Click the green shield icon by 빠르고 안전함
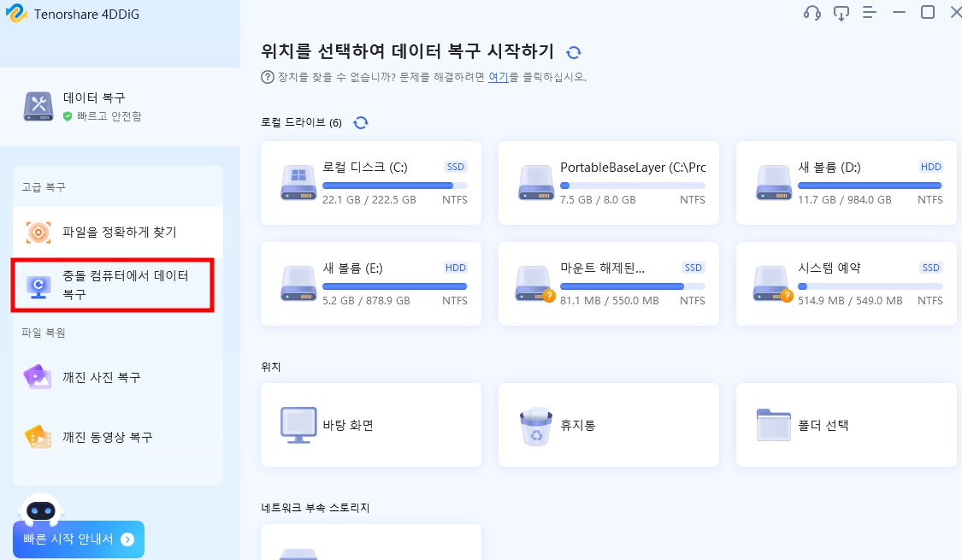The image size is (962, 560). pos(68,116)
